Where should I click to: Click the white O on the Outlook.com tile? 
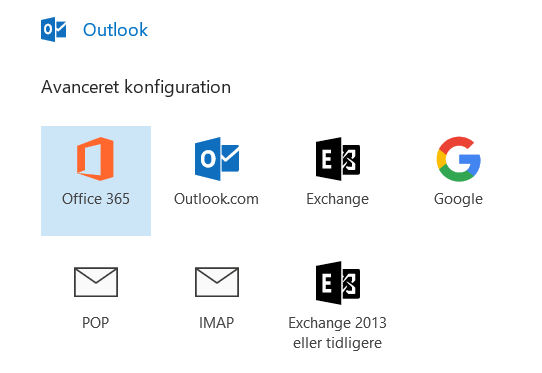point(208,159)
